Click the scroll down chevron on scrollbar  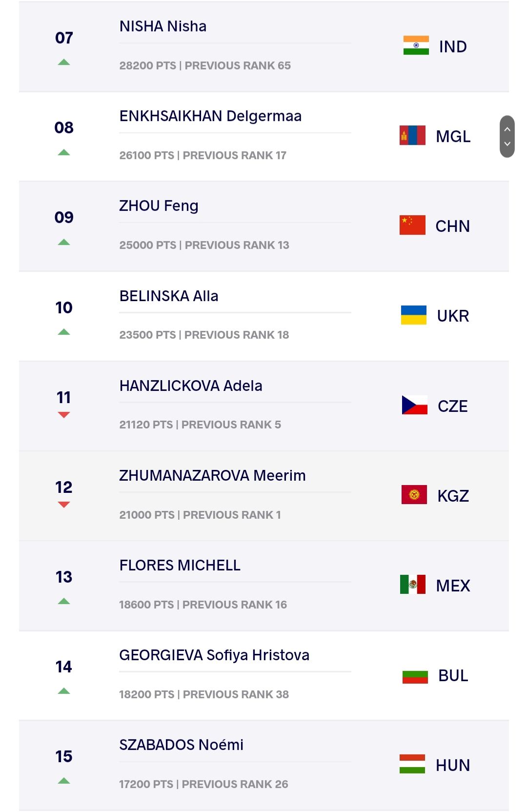tap(507, 144)
